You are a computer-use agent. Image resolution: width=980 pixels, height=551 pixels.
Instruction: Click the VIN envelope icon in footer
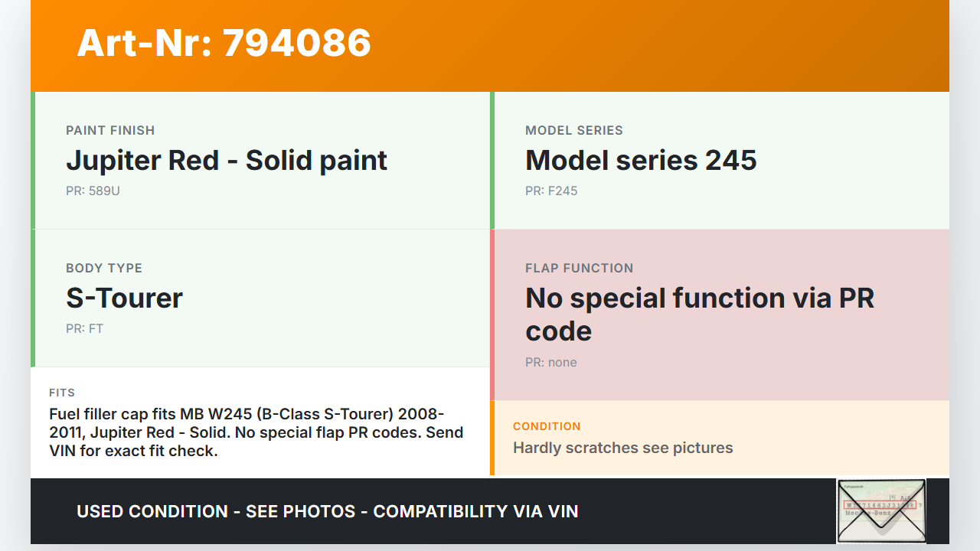[881, 510]
